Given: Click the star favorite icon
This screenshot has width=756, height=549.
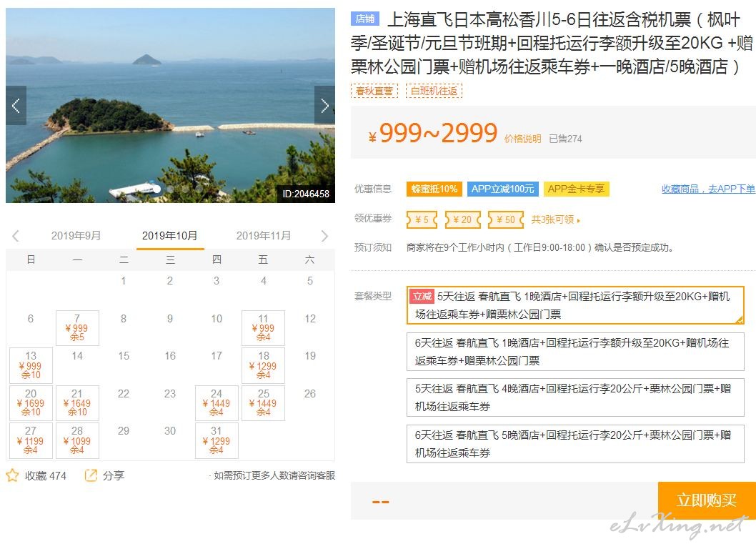Looking at the screenshot, I should (x=12, y=475).
